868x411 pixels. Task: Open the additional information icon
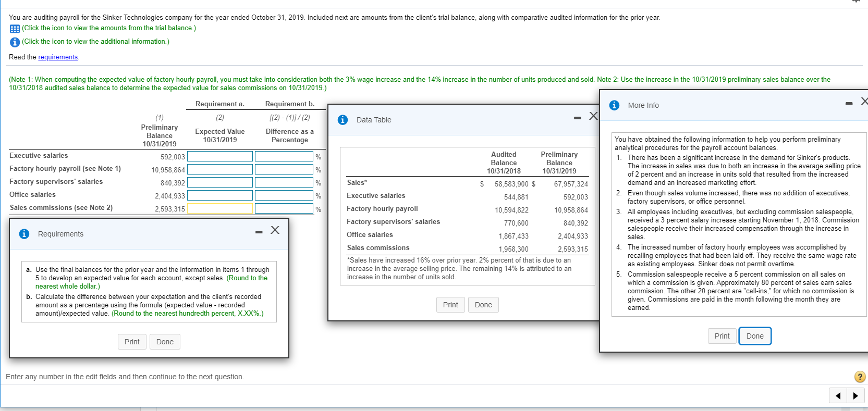click(x=15, y=42)
